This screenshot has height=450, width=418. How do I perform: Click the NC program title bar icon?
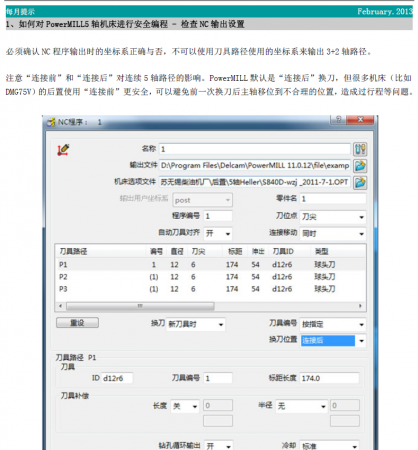pos(51,122)
